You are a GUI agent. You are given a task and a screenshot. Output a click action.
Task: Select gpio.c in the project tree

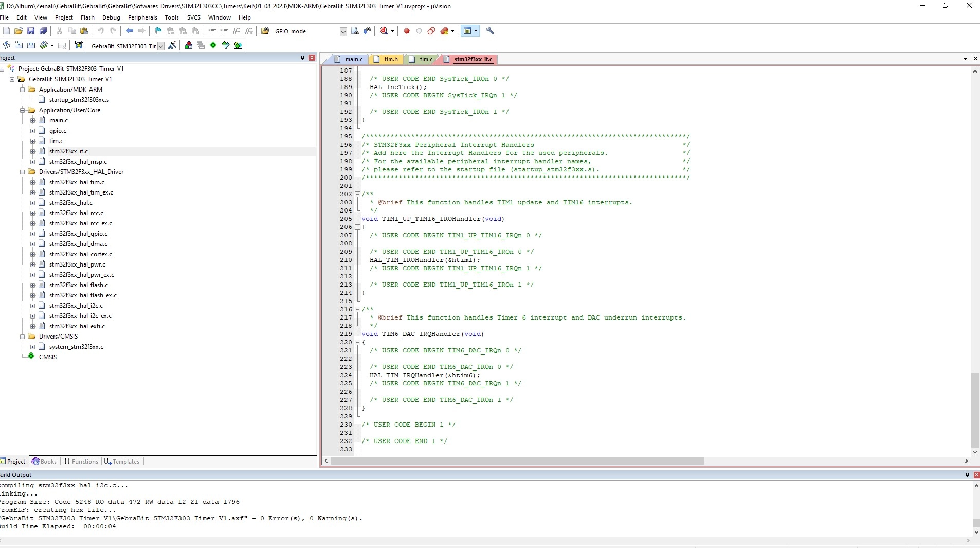coord(58,131)
